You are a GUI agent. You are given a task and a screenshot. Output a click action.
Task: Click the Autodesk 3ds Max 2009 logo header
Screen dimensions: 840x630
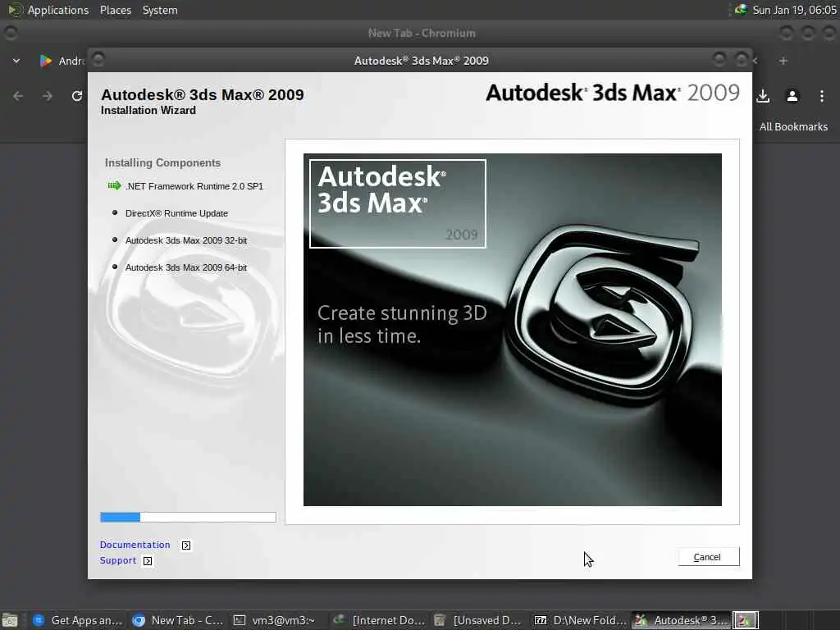[612, 93]
